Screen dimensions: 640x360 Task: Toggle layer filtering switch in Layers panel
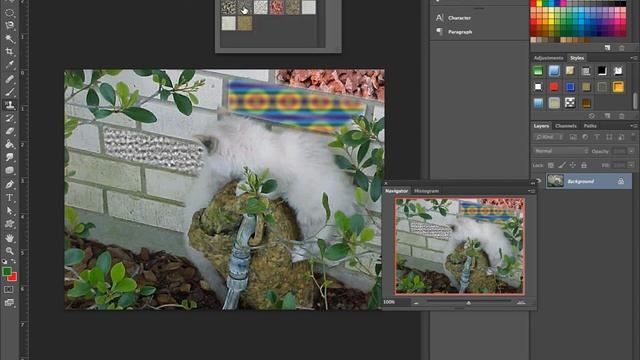pyautogui.click(x=633, y=137)
